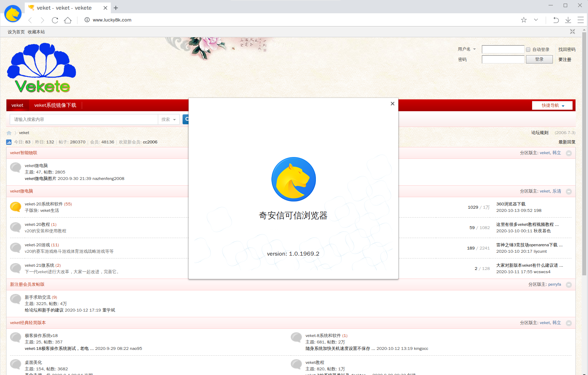This screenshot has height=375, width=588.
Task: Open the veket系统镜像下载 menu item
Action: pyautogui.click(x=55, y=105)
